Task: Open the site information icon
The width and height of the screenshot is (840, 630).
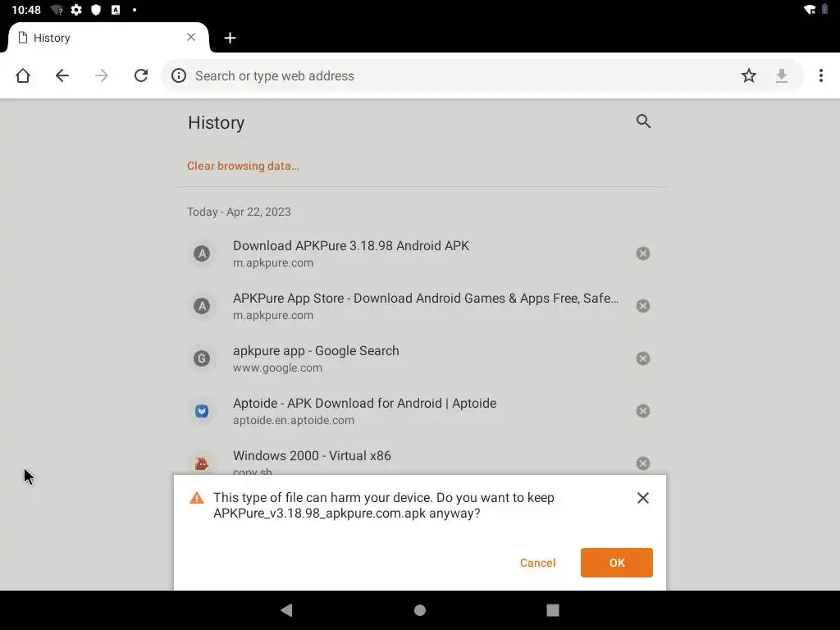Action: click(x=178, y=75)
